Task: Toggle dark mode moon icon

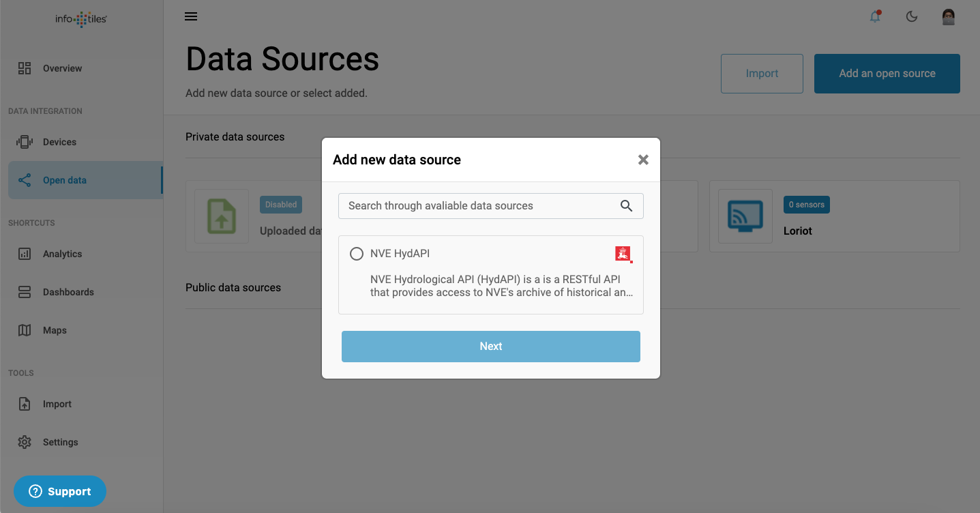Action: (x=912, y=17)
